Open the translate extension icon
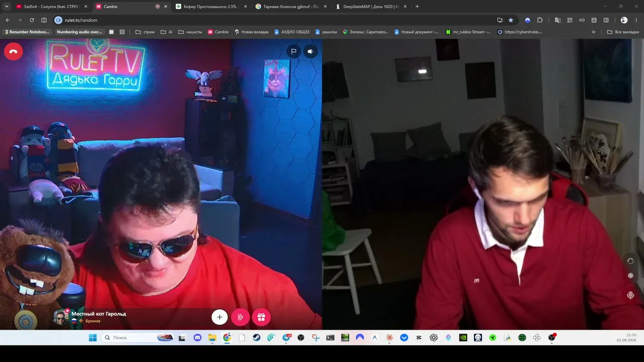The image size is (644, 362). click(x=557, y=20)
